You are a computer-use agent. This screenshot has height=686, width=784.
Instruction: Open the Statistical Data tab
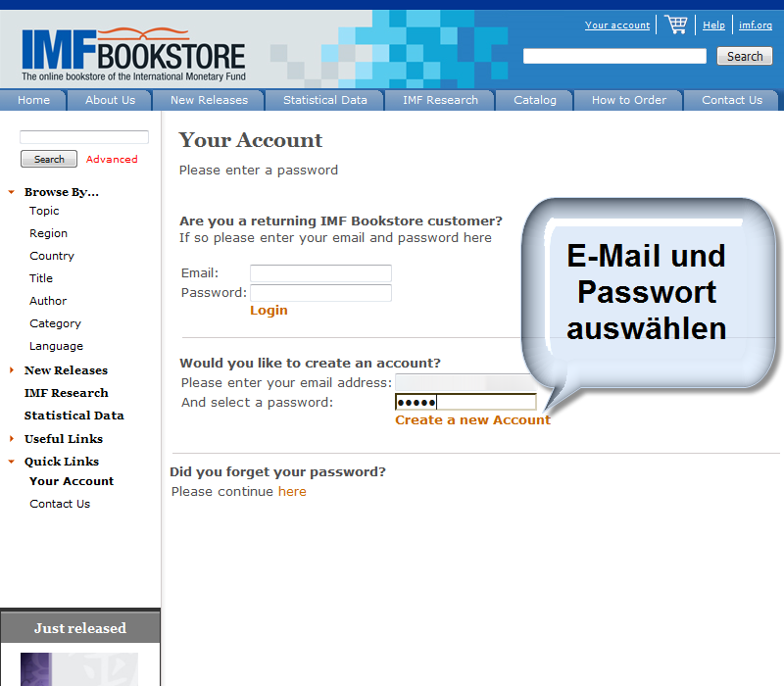(x=324, y=100)
